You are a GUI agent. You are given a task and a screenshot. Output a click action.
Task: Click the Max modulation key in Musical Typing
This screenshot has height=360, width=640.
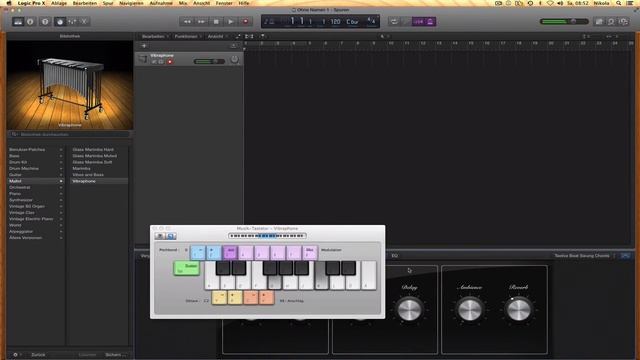click(310, 253)
